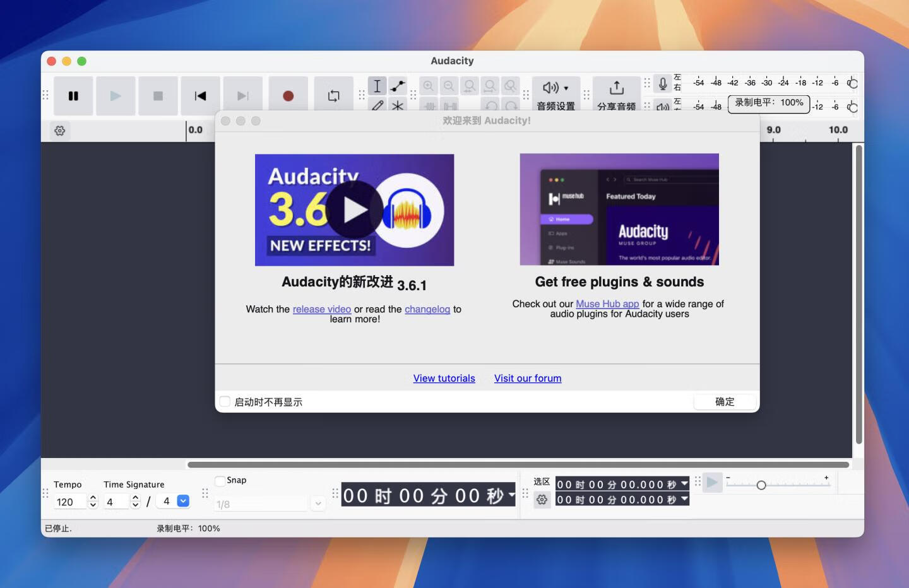Click the Play-at-Speed button

[x=712, y=483]
